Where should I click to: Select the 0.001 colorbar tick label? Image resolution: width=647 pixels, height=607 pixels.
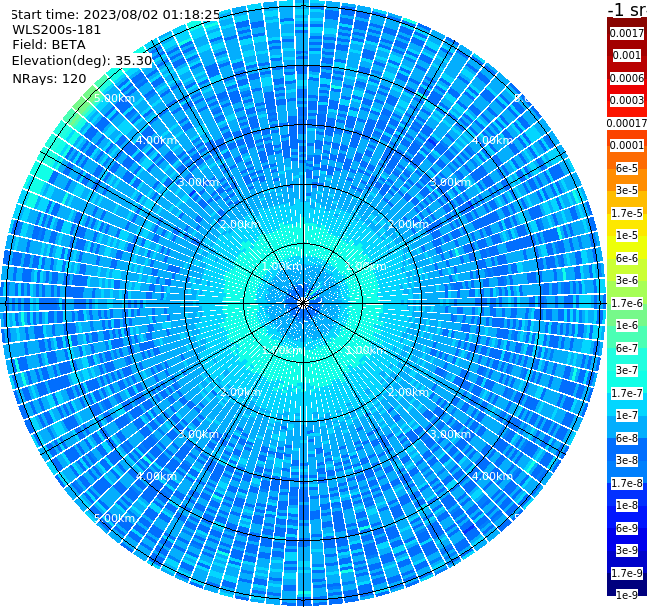point(627,55)
